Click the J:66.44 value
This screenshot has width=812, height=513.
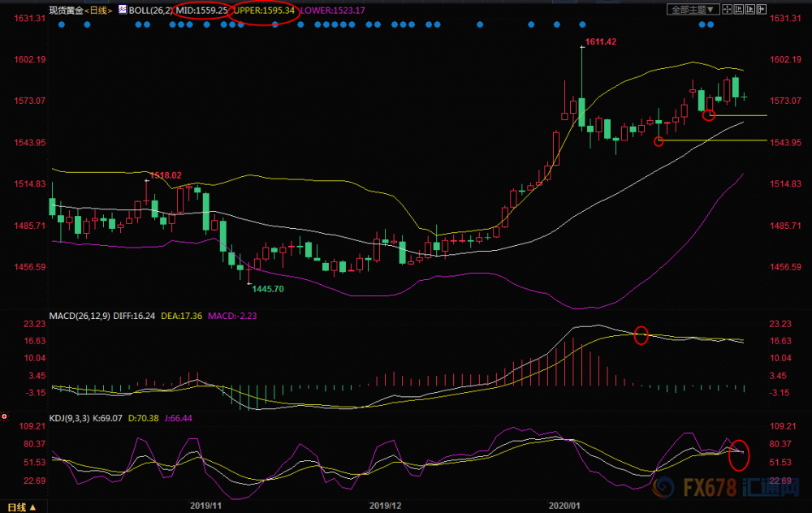178,418
